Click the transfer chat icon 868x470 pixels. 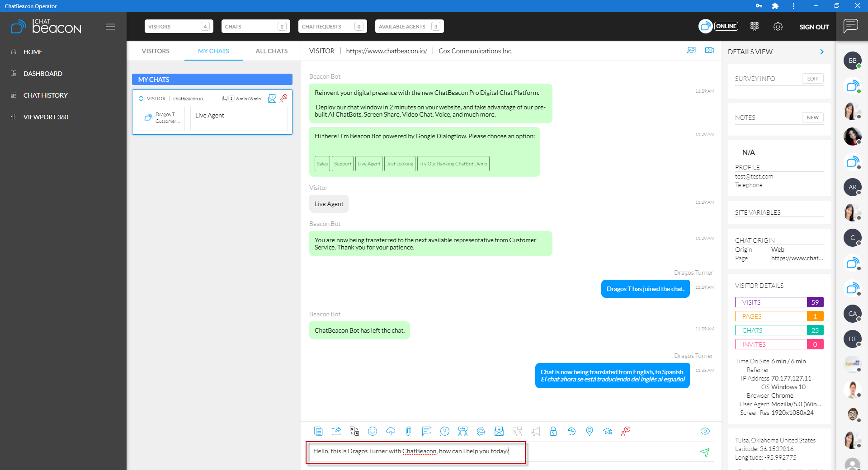pos(463,431)
